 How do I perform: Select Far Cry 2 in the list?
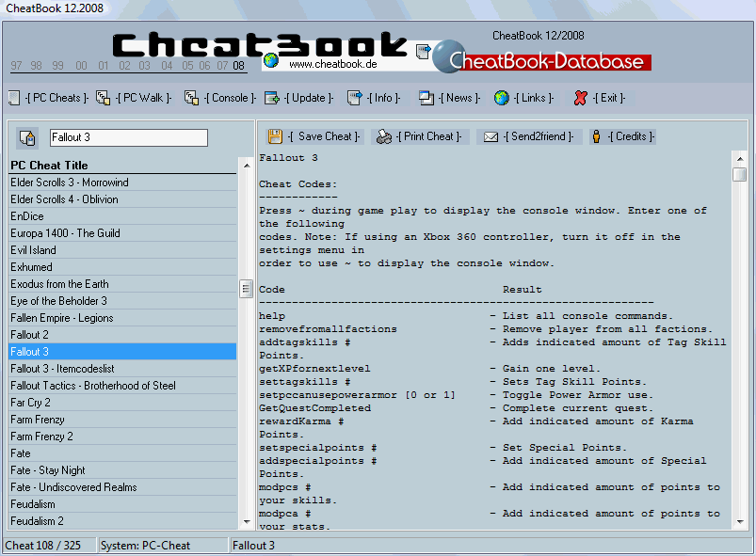(123, 403)
